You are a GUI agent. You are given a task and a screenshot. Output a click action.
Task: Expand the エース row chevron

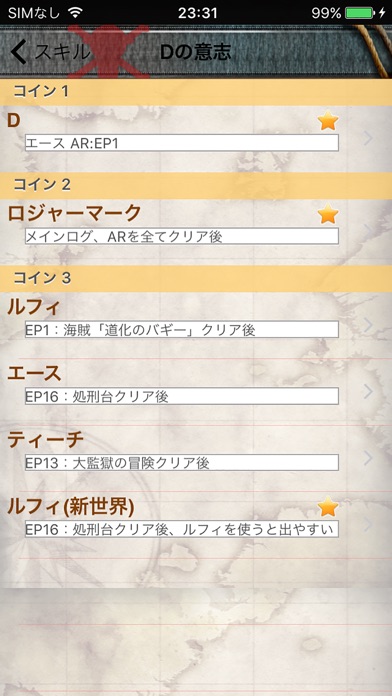(x=368, y=391)
